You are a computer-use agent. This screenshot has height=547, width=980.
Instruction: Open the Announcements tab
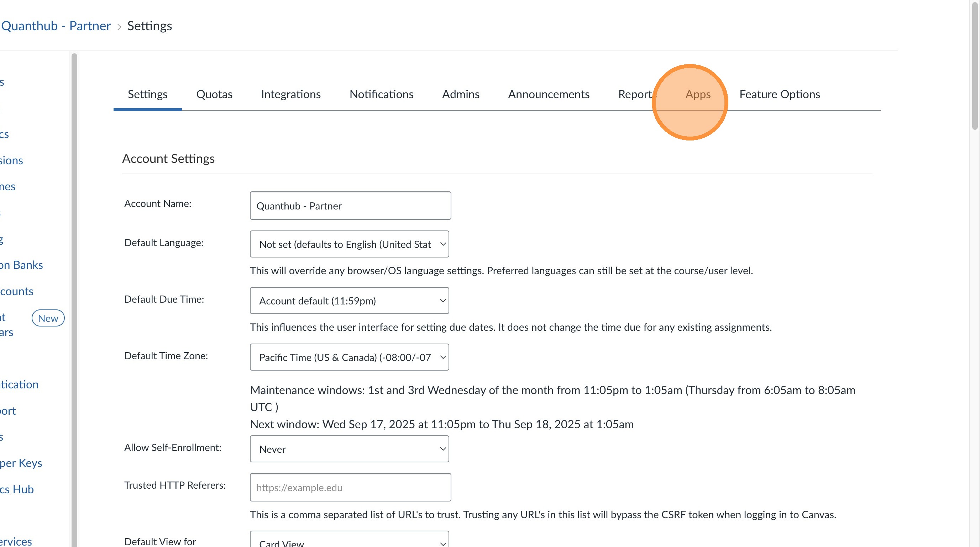pos(549,94)
